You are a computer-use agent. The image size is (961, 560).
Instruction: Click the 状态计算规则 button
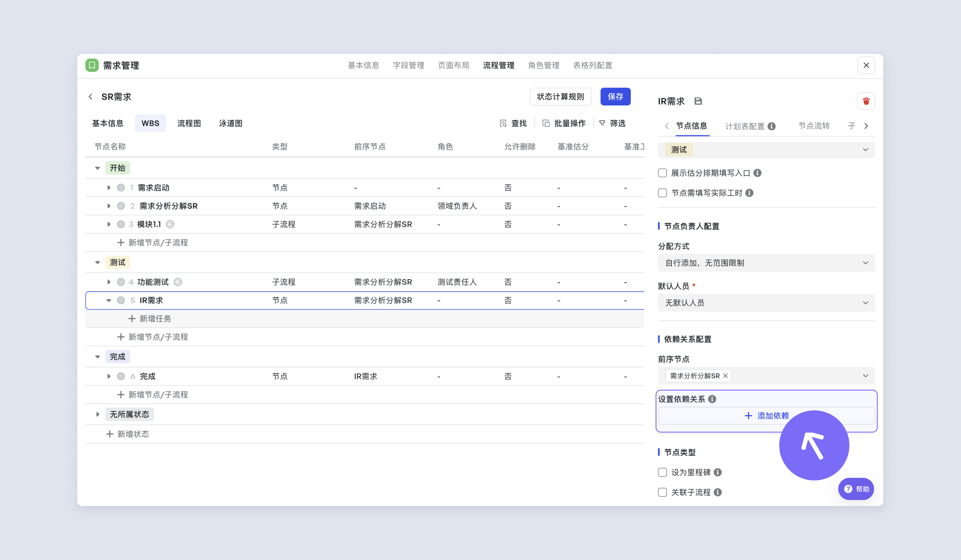[560, 97]
